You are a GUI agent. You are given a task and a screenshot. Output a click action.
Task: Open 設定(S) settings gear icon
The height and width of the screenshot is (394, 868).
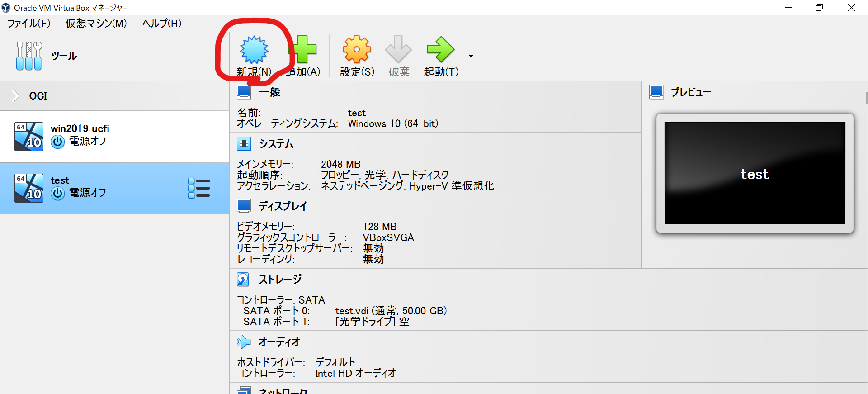357,49
